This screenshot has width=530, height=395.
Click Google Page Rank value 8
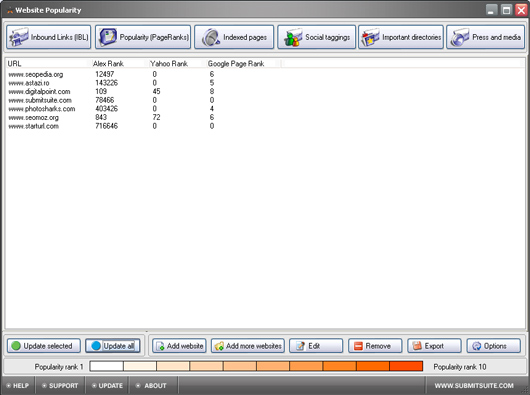212,91
